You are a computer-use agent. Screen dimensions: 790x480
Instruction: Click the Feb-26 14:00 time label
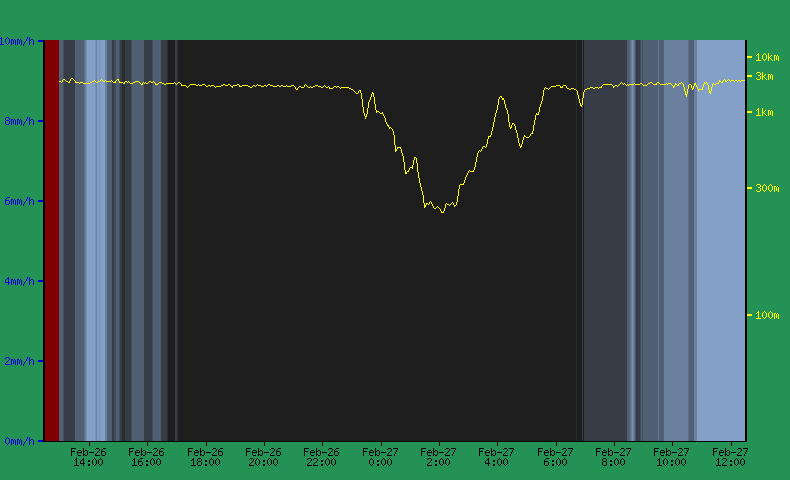coord(88,457)
